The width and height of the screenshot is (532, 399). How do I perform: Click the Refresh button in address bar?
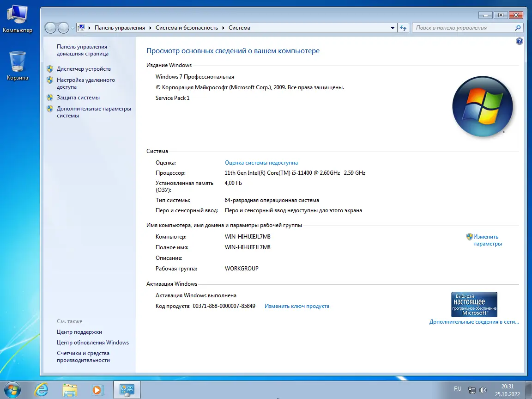pos(403,28)
